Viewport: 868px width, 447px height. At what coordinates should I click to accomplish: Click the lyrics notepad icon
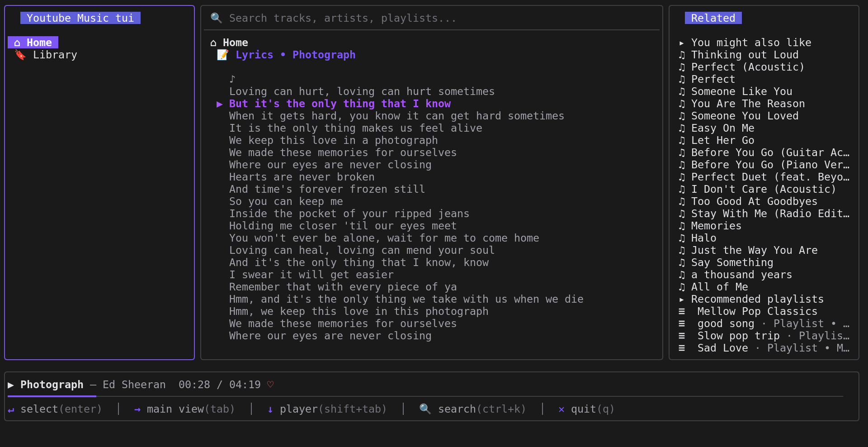(x=222, y=55)
